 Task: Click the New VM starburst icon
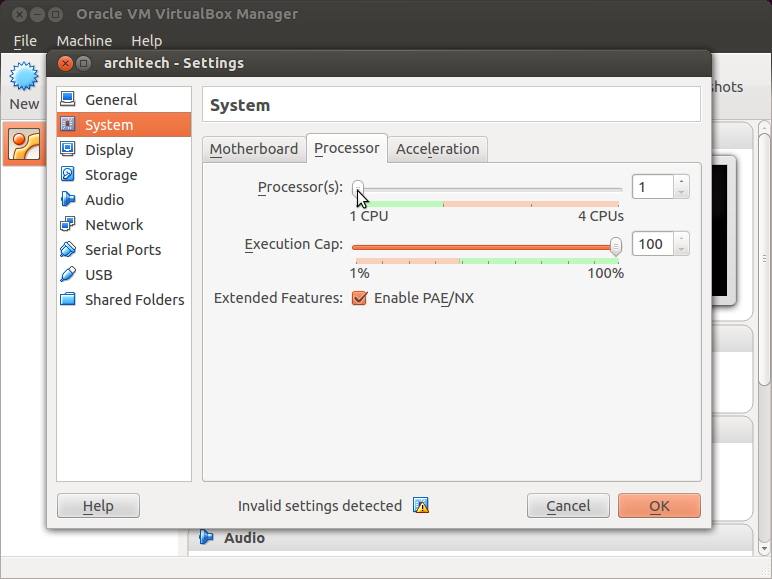[x=24, y=76]
